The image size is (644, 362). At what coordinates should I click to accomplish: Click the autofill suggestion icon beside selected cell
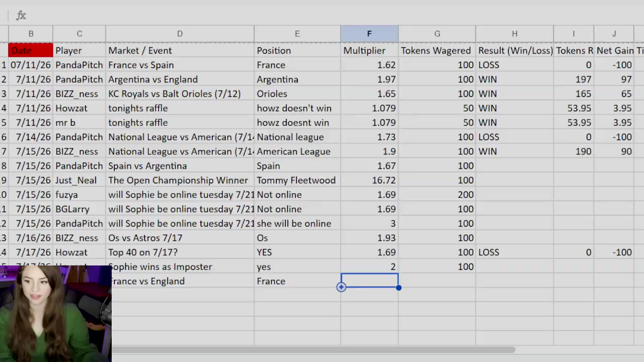pos(341,287)
